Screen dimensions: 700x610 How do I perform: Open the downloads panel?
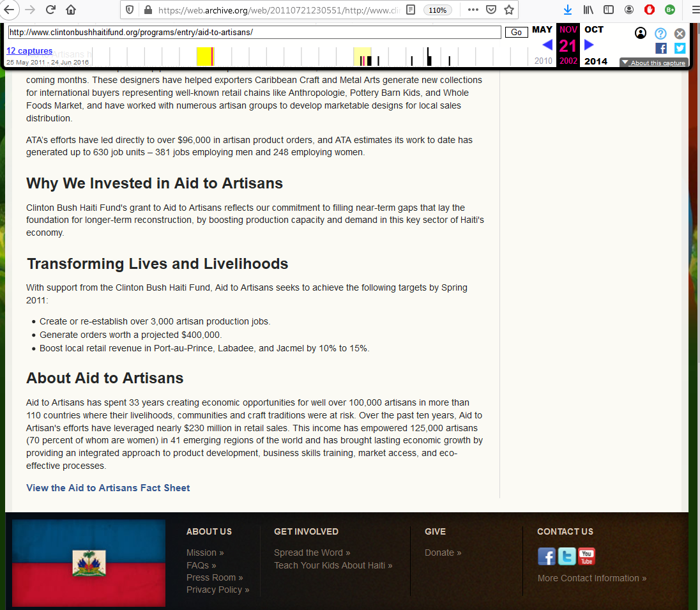pos(567,10)
